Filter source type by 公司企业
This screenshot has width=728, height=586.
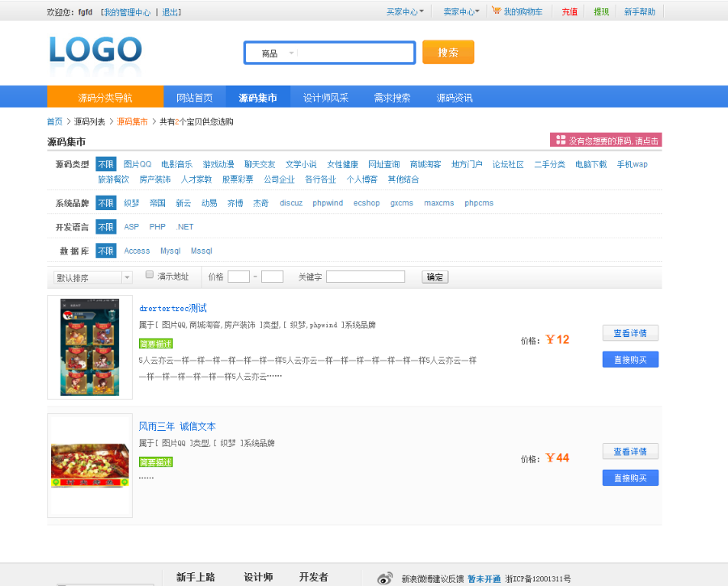(x=279, y=179)
